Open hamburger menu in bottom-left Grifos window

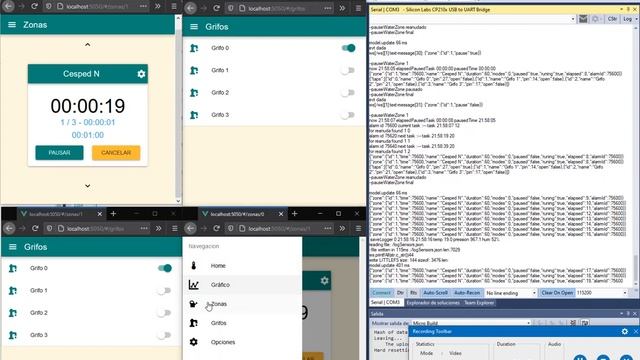13,247
